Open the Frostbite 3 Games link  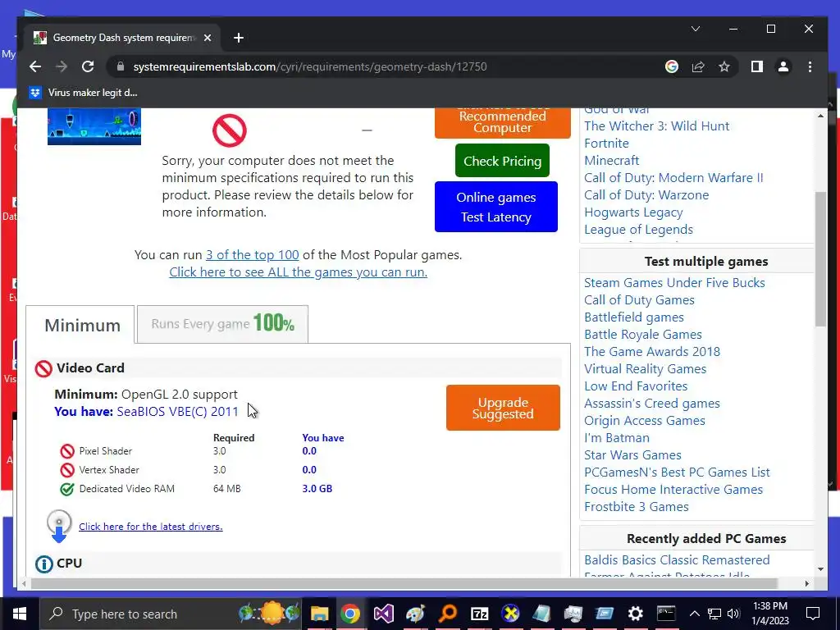(636, 506)
